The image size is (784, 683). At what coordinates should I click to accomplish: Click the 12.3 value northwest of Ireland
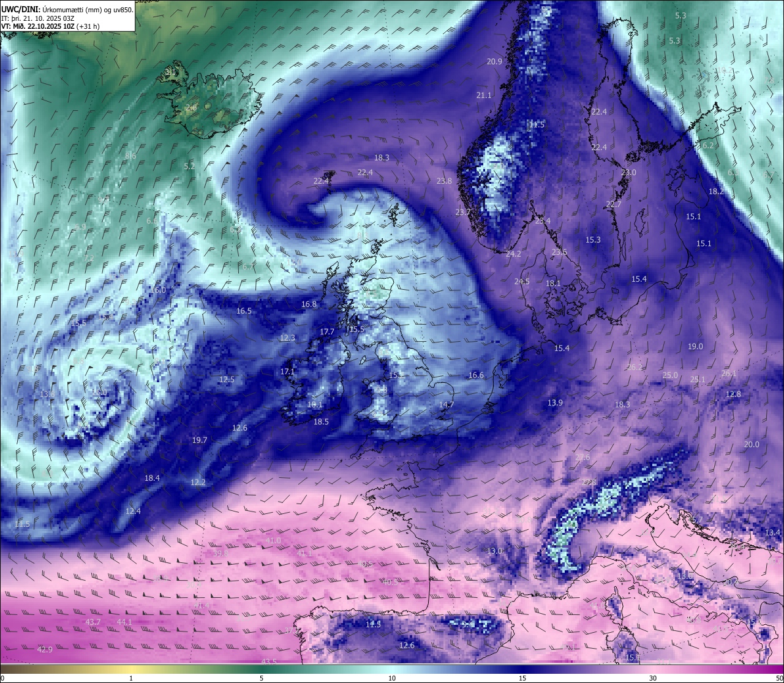287,338
